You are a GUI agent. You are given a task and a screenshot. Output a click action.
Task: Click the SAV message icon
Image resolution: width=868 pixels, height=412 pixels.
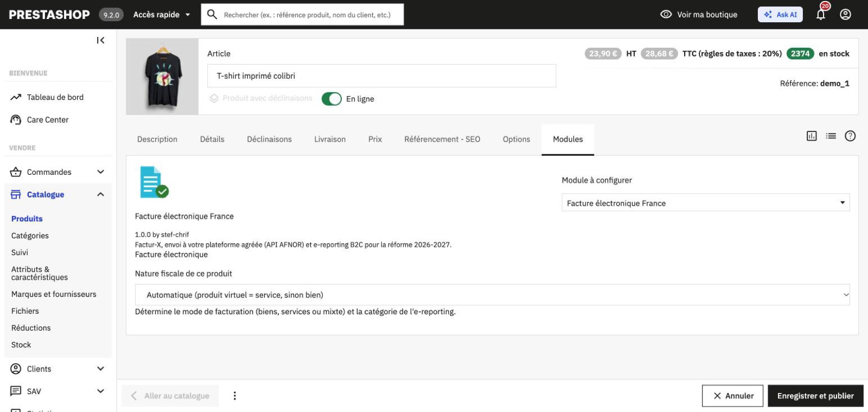[16, 391]
